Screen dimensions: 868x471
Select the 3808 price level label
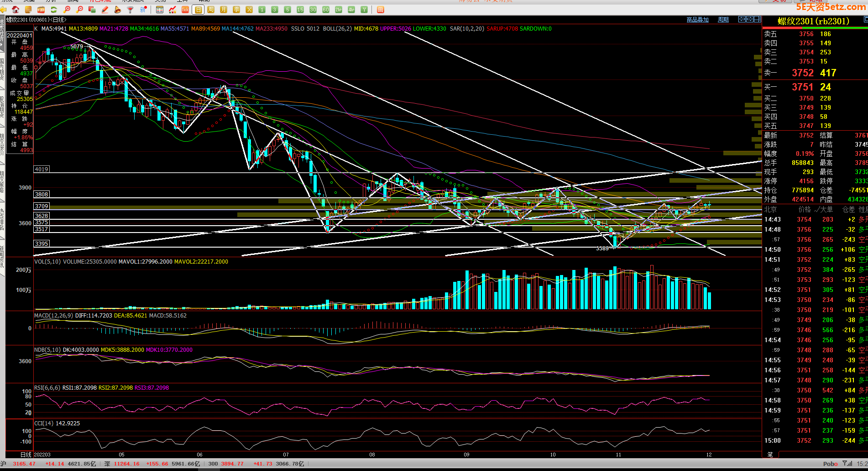(x=42, y=194)
